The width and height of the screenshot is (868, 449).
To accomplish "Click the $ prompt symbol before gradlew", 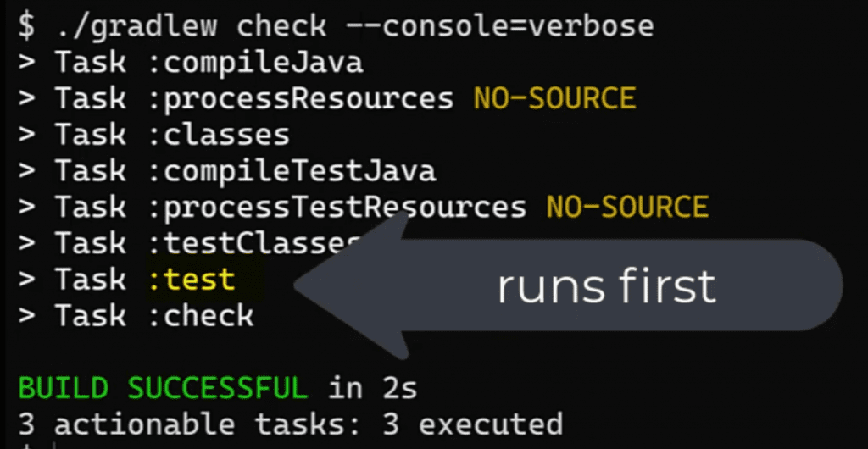I will coord(27,26).
